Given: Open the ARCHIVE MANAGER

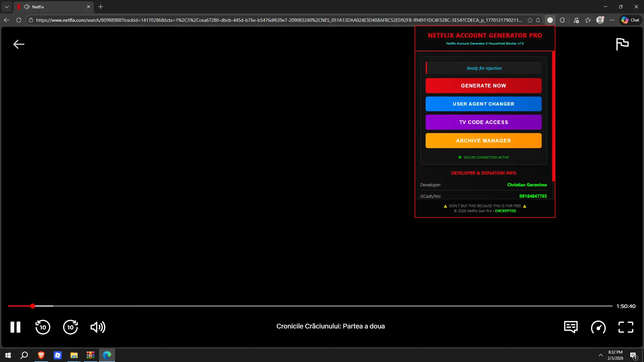Looking at the screenshot, I should click(x=483, y=141).
